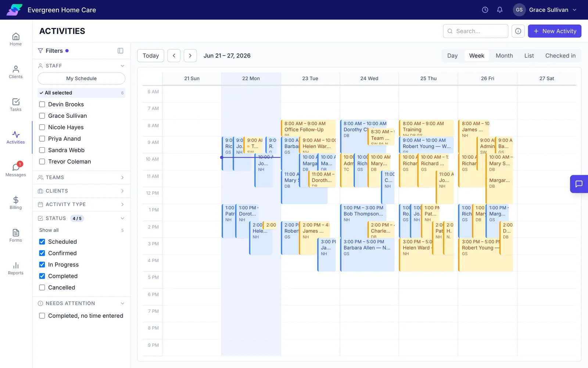The image size is (588, 368).
Task: Switch to List view
Action: tap(529, 56)
